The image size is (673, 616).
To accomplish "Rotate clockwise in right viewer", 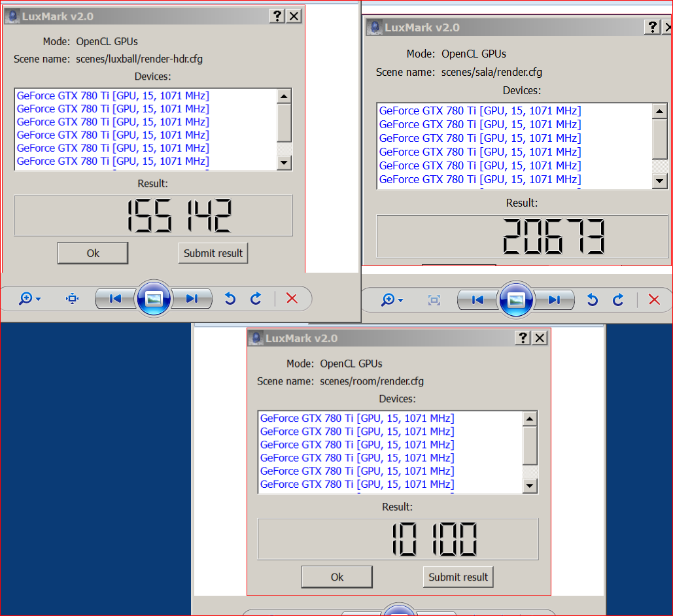I will pyautogui.click(x=619, y=299).
